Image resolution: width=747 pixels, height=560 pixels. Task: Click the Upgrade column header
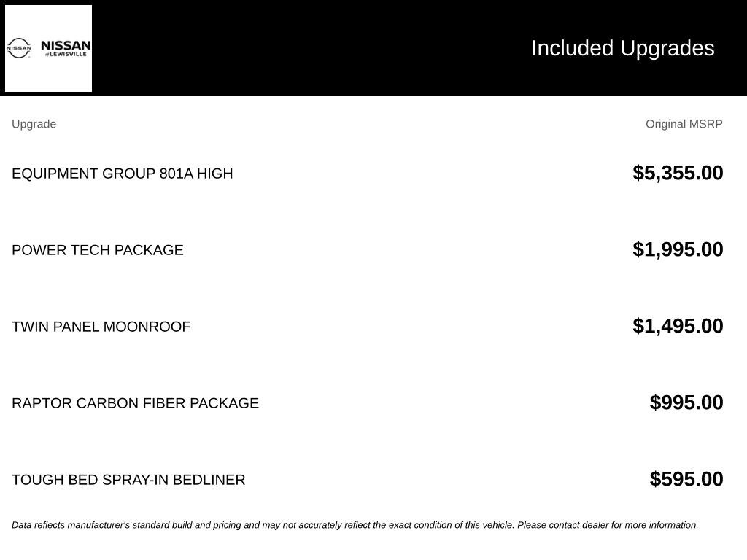click(x=34, y=124)
